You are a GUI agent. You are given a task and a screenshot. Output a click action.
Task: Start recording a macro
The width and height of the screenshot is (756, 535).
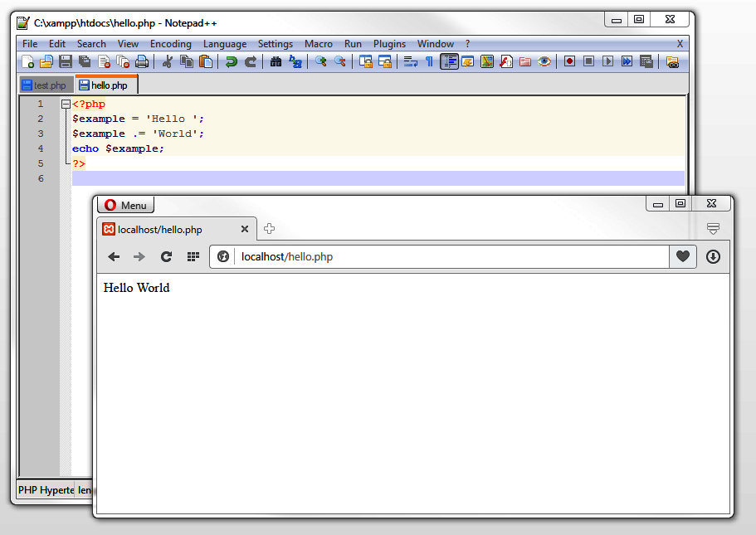(568, 61)
